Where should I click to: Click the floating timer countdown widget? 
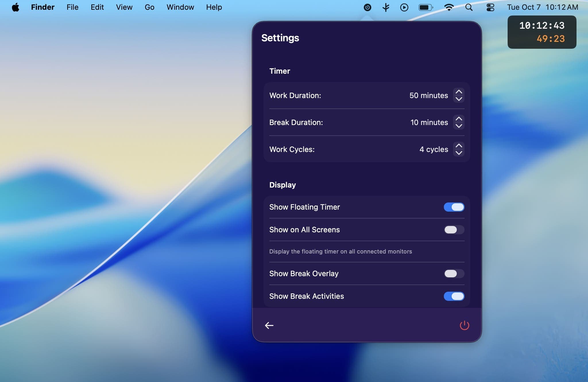point(542,32)
